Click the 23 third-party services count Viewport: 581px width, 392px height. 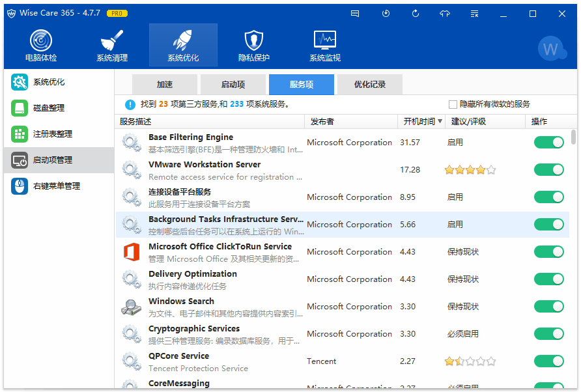(163, 104)
